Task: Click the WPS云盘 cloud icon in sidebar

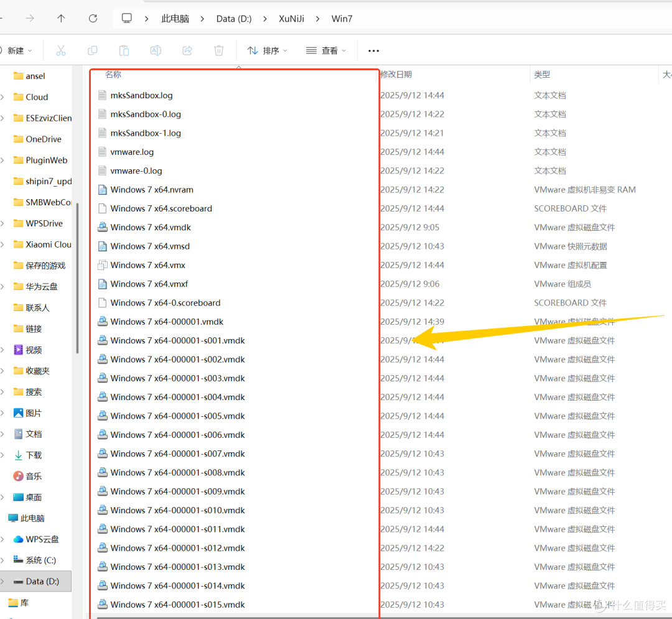Action: [18, 539]
